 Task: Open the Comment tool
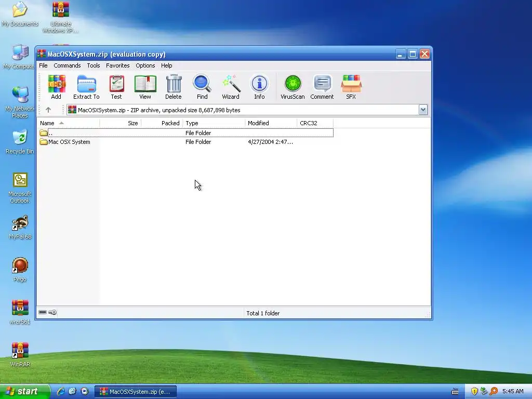click(x=322, y=87)
